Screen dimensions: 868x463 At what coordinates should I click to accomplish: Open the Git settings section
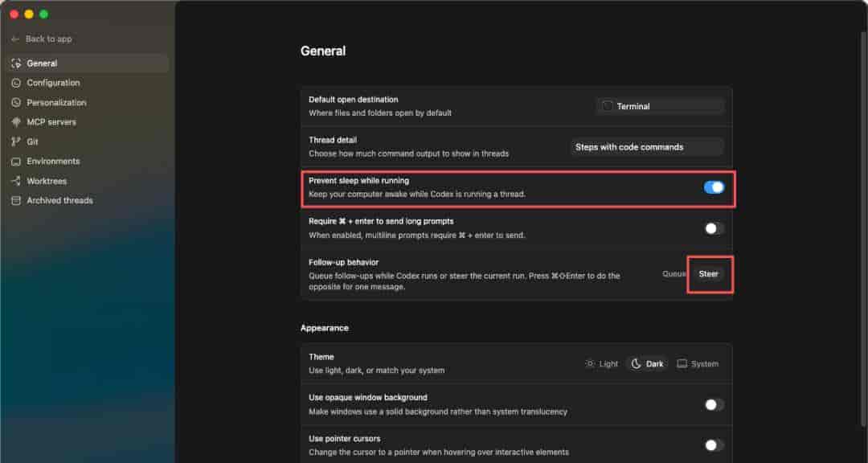click(88, 141)
